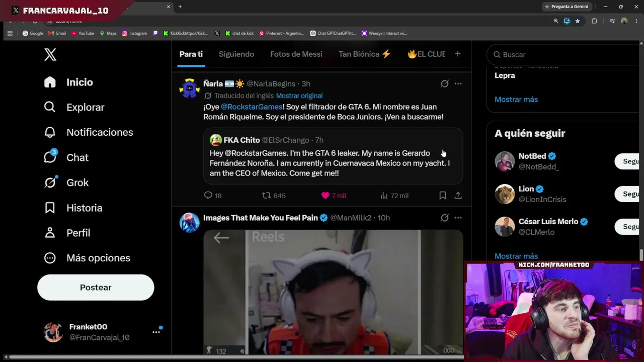This screenshot has width=644, height=362.
Task: Switch to Tan Biónica tab
Action: coord(365,54)
